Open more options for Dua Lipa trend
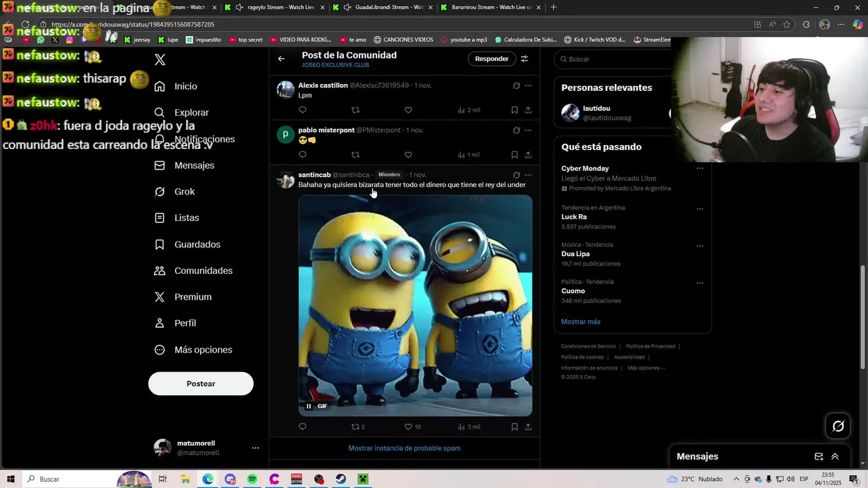 tap(700, 246)
